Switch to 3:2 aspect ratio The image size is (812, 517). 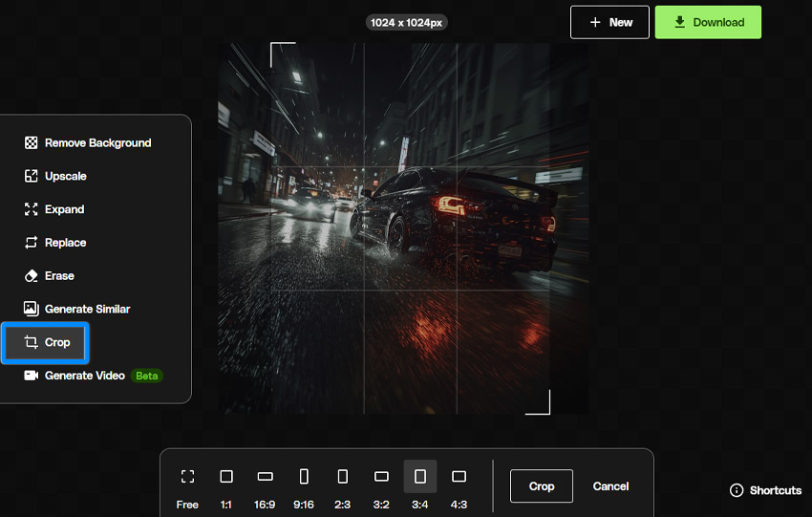pyautogui.click(x=381, y=489)
